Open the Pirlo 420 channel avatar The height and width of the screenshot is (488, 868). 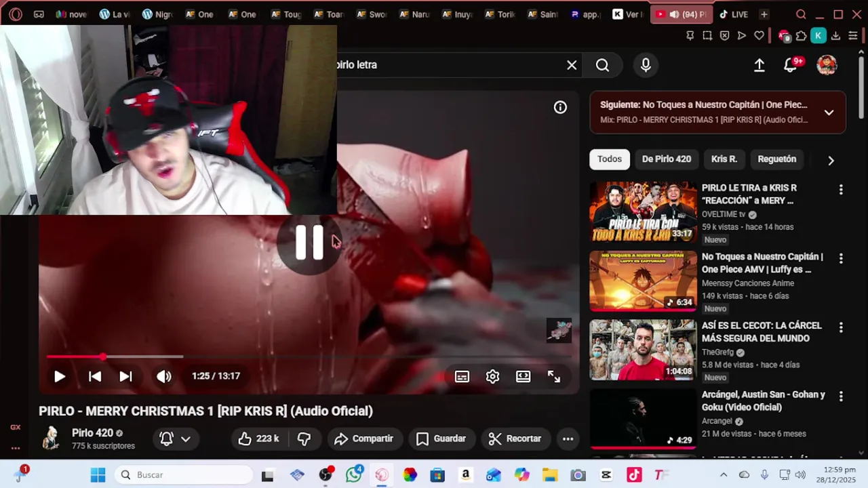[51, 439]
